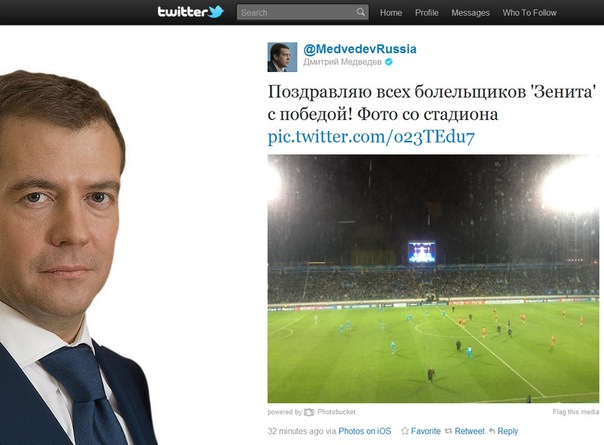The height and width of the screenshot is (445, 604).
Task: Click the search magnifier icon
Action: pyautogui.click(x=361, y=12)
